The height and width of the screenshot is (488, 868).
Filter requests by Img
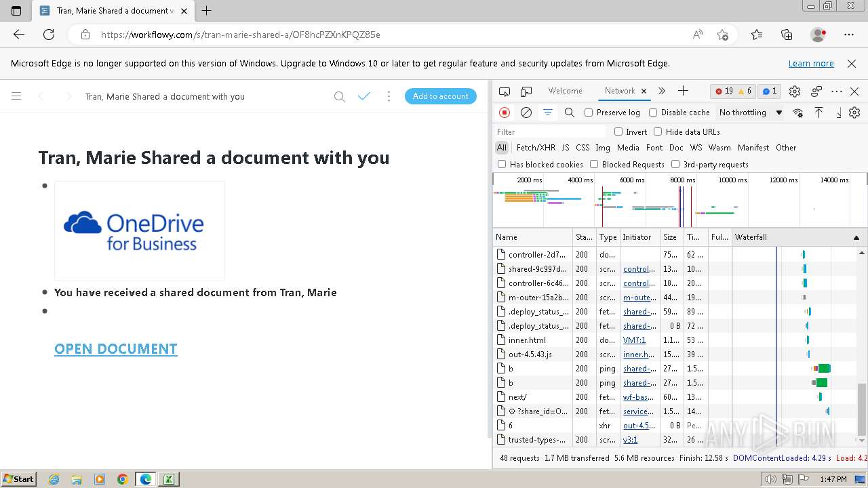point(603,147)
